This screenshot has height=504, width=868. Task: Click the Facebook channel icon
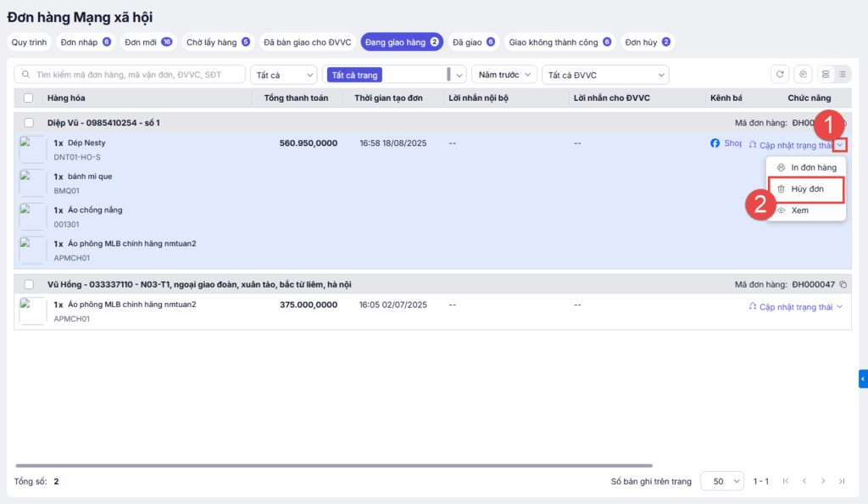click(x=715, y=143)
